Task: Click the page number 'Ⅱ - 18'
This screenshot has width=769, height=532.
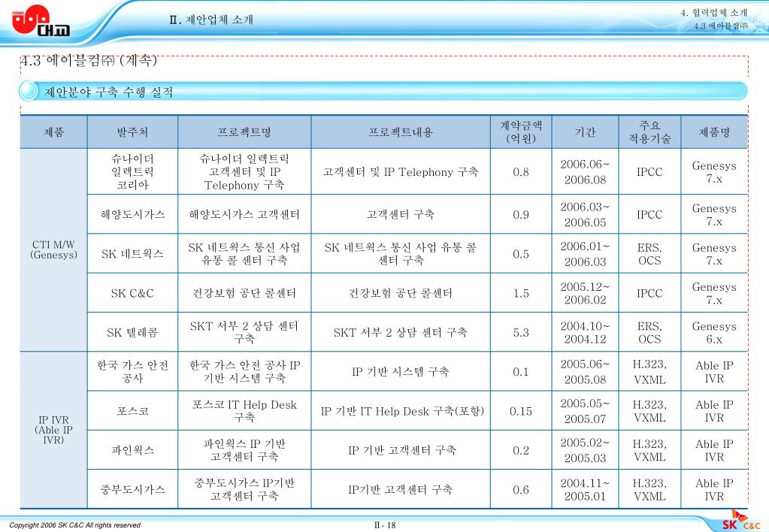Action: coord(385,525)
